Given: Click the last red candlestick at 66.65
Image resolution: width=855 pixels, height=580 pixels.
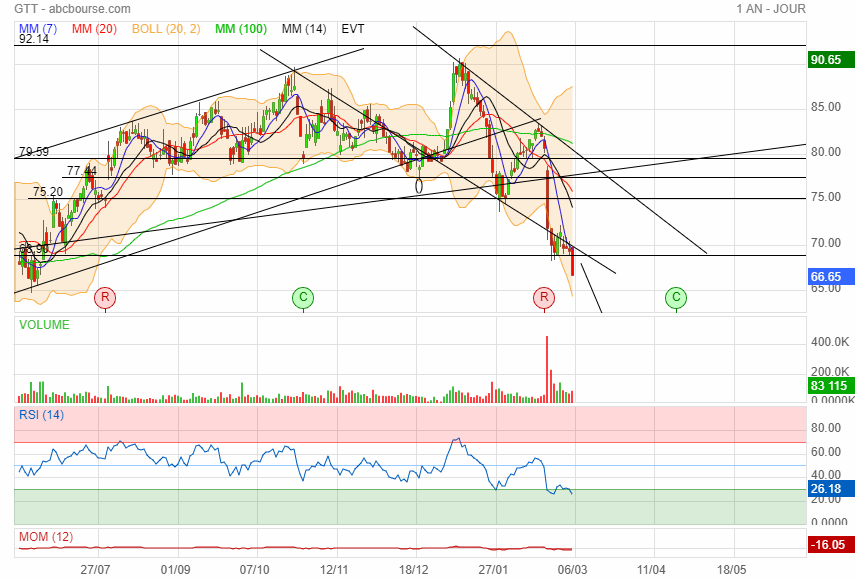Looking at the screenshot, I should click(x=572, y=262).
